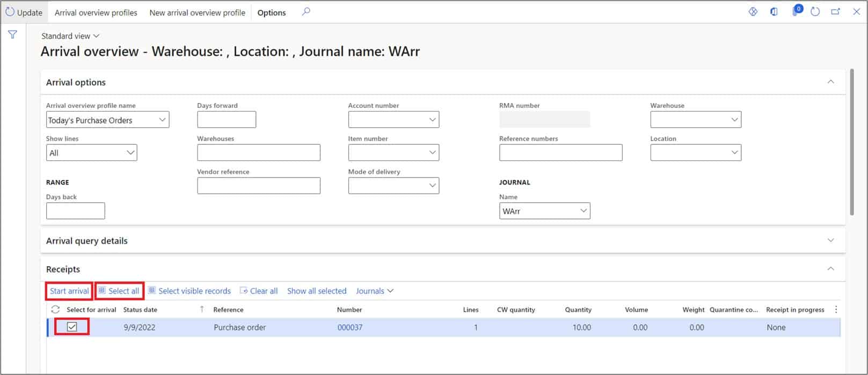The width and height of the screenshot is (868, 375).
Task: Click the Days forward input field
Action: pyautogui.click(x=227, y=120)
